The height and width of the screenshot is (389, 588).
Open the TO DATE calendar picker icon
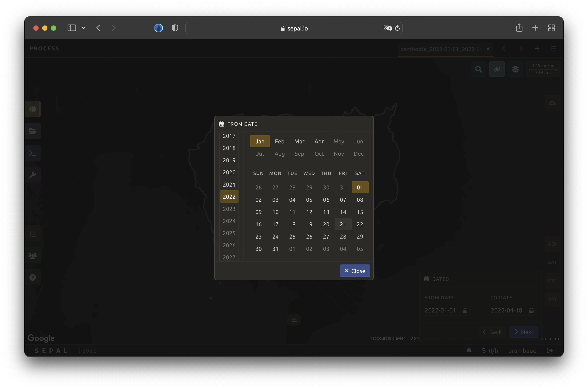tap(531, 310)
